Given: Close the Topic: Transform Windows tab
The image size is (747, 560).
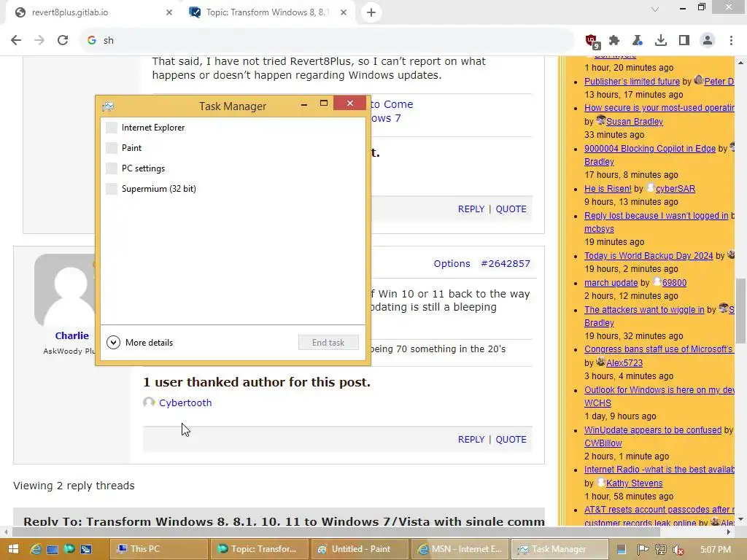Looking at the screenshot, I should tap(344, 12).
